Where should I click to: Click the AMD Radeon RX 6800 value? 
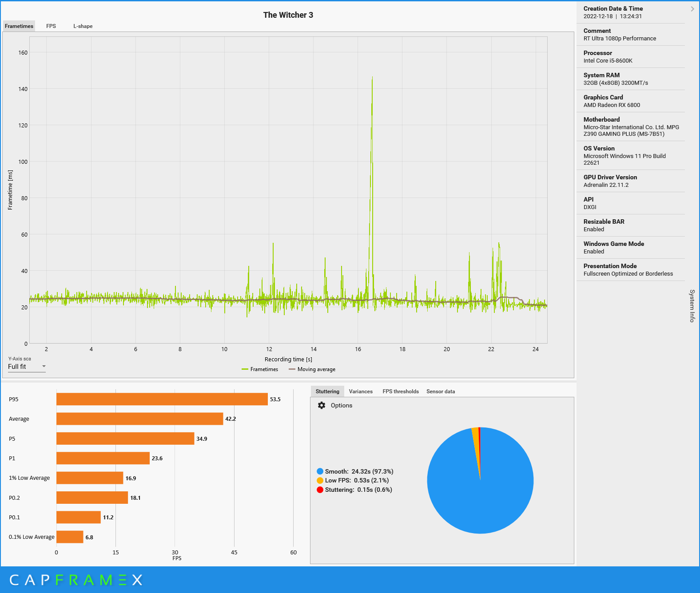coord(612,105)
